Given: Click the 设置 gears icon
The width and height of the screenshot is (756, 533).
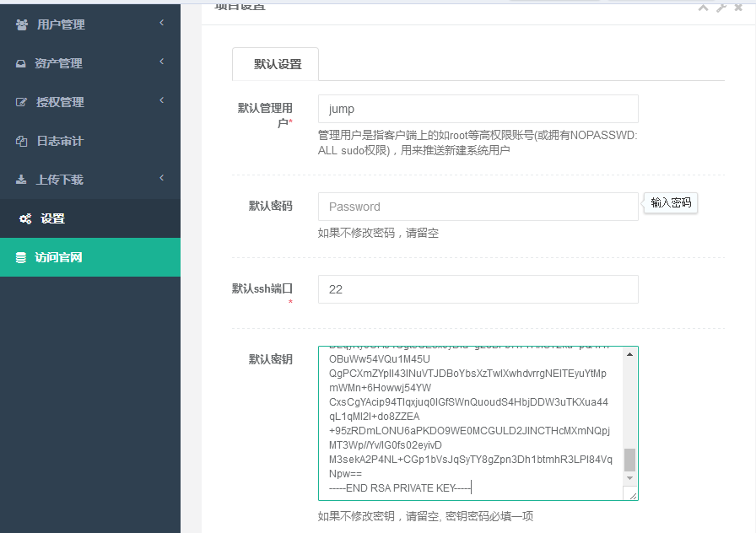Looking at the screenshot, I should click(x=25, y=218).
